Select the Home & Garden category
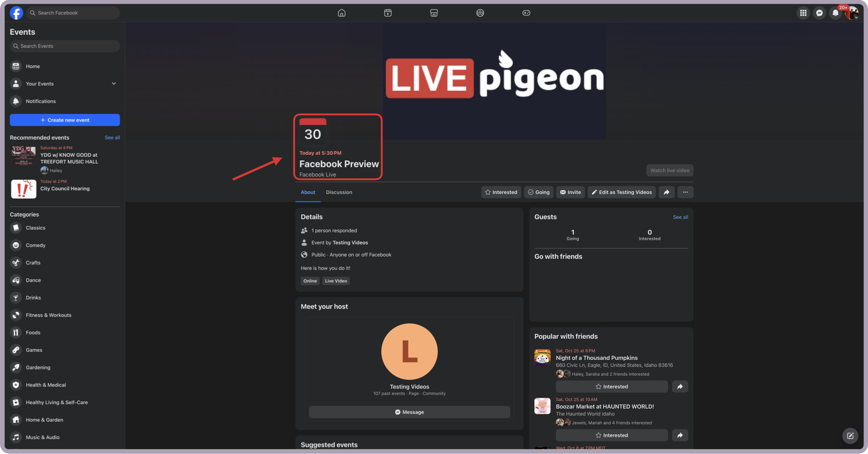The width and height of the screenshot is (868, 454). pyautogui.click(x=65, y=420)
